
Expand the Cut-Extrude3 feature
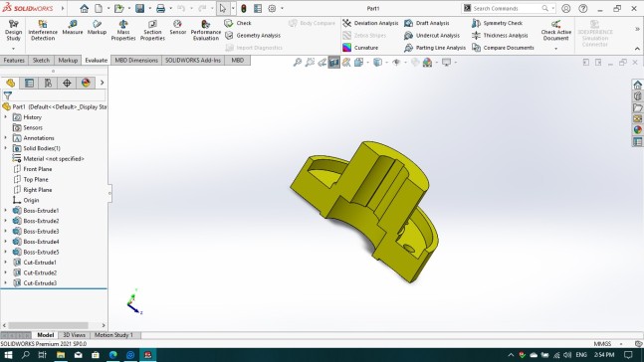tap(5, 283)
